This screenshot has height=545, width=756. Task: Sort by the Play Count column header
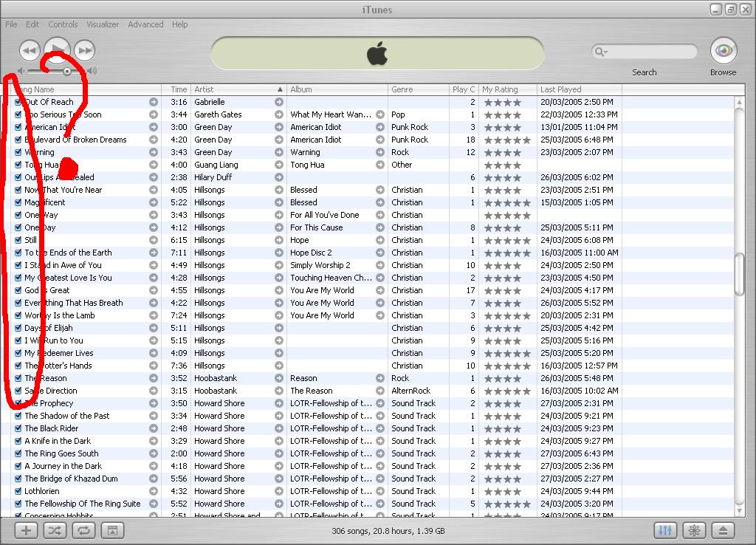[464, 89]
